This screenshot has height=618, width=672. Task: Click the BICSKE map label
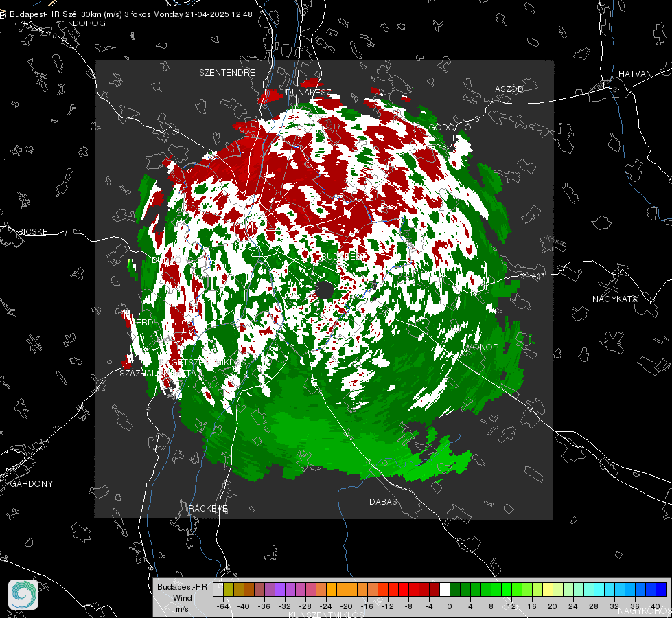coord(32,232)
